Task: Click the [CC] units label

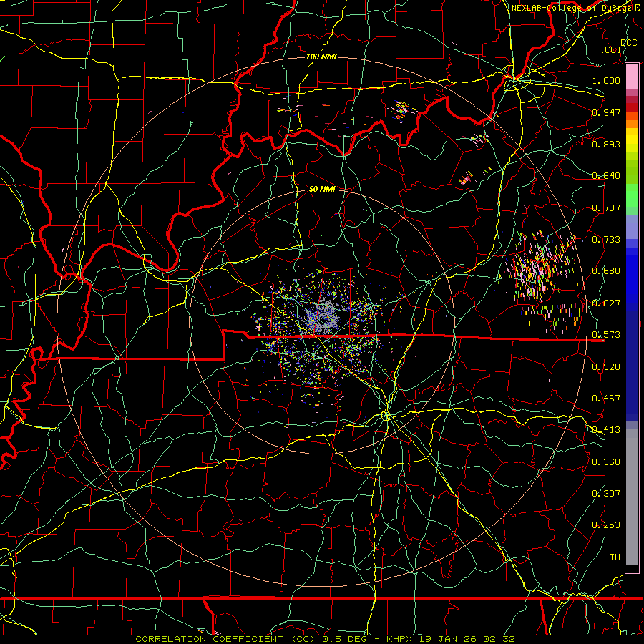Action: (611, 49)
